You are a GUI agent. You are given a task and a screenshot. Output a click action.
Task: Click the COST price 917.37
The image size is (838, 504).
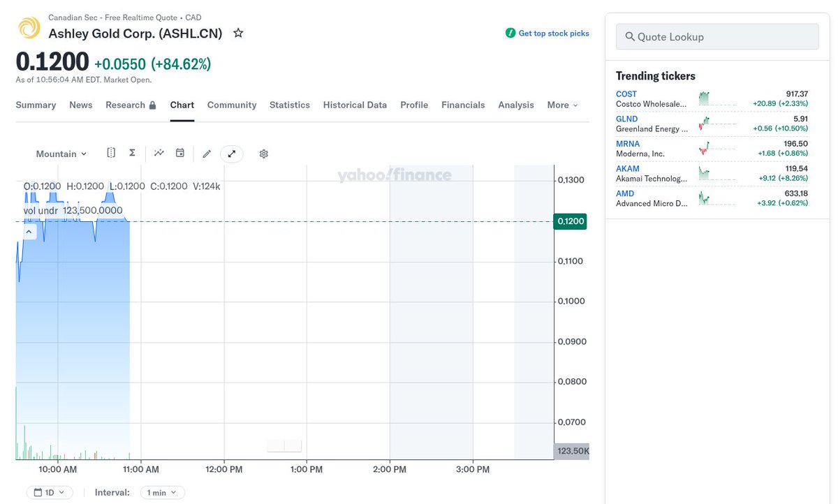pyautogui.click(x=796, y=94)
